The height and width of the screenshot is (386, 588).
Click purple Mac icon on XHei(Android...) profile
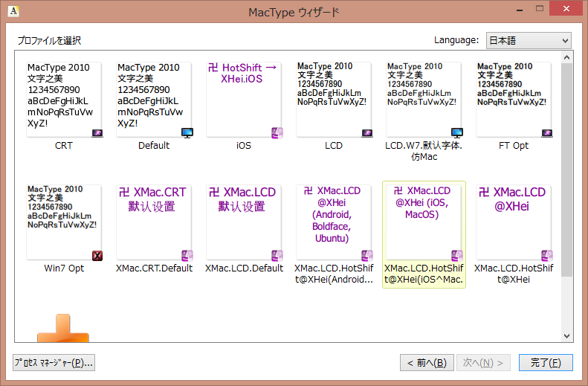[x=367, y=256]
